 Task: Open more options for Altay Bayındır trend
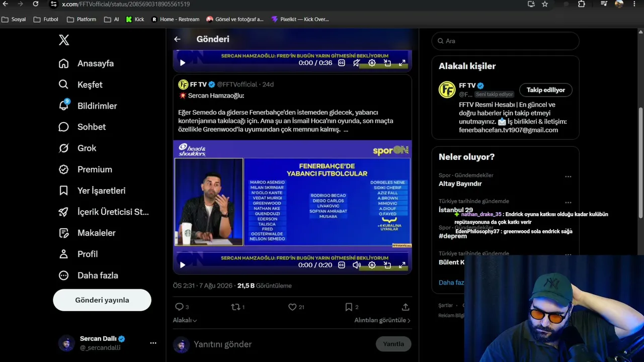pos(568,176)
